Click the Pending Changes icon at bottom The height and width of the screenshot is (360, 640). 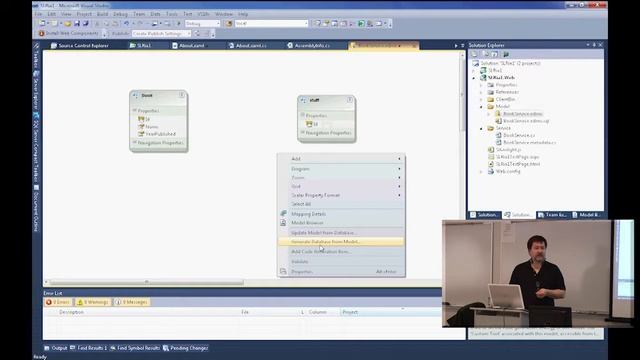pyautogui.click(x=166, y=348)
